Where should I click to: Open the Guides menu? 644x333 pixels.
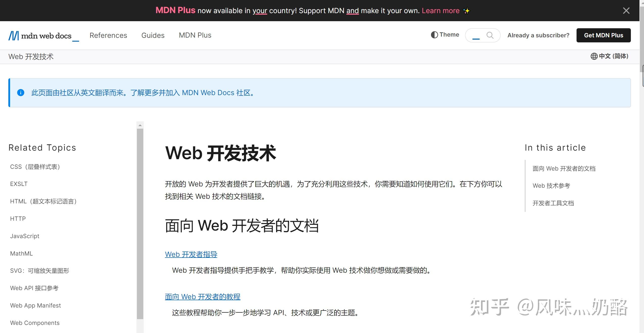tap(153, 35)
